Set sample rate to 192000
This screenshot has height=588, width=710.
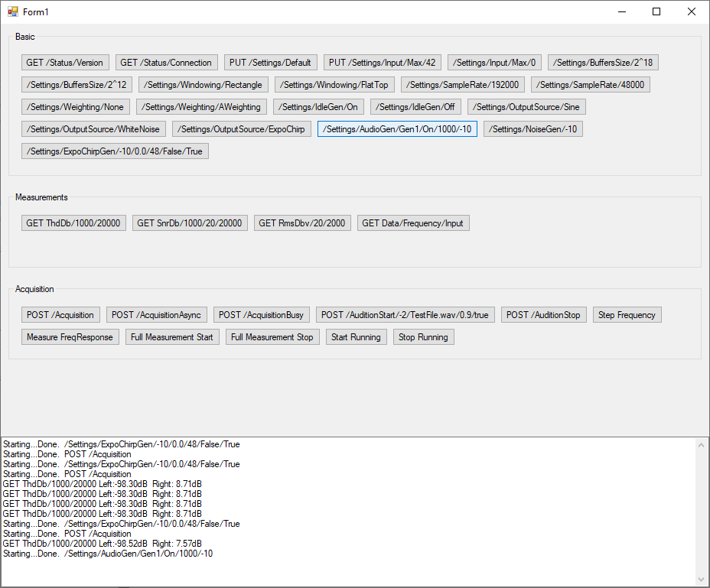tap(463, 85)
